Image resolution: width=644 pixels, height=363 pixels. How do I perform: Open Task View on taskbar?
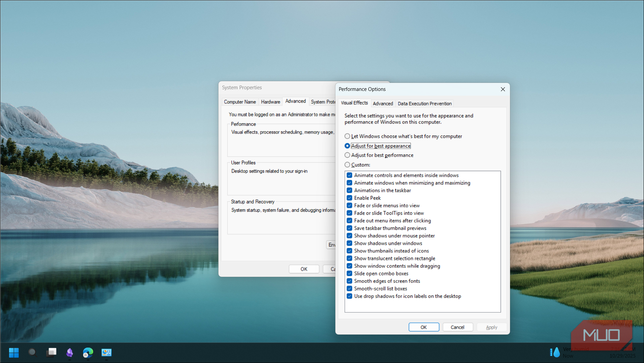click(51, 353)
